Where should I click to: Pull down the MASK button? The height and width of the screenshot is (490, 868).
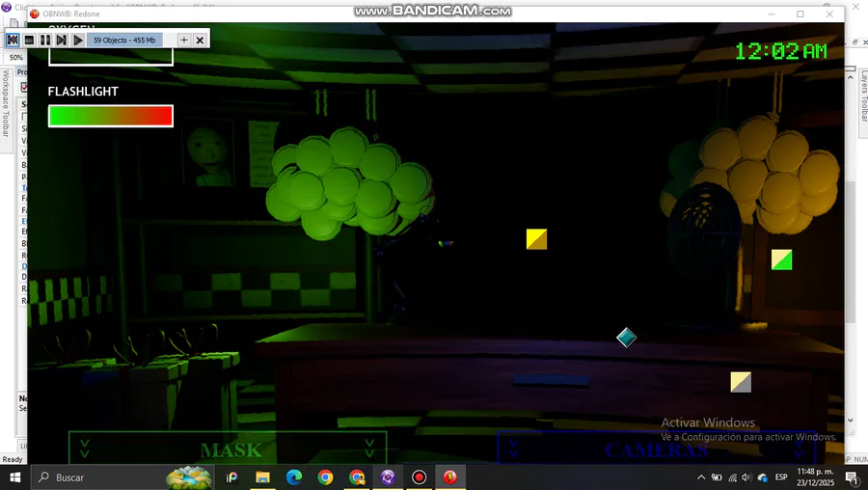(x=228, y=448)
